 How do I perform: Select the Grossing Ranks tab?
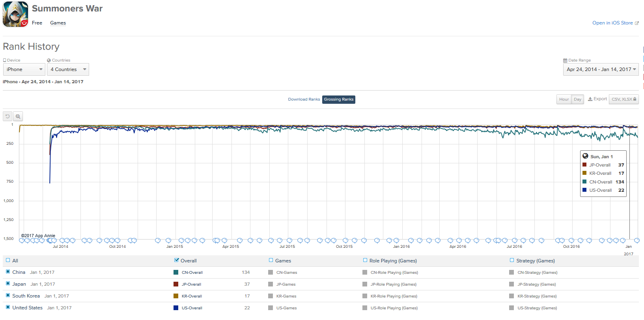coord(338,99)
